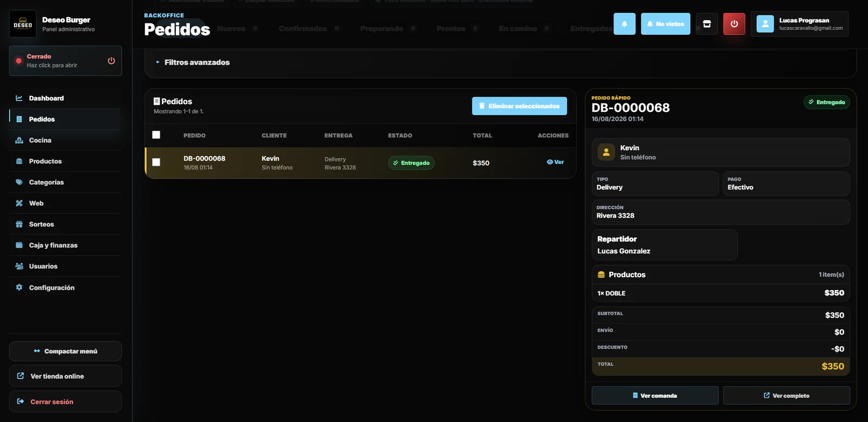The image size is (868, 422).
Task: Click the client name Kevin in the table
Action: [x=270, y=158]
